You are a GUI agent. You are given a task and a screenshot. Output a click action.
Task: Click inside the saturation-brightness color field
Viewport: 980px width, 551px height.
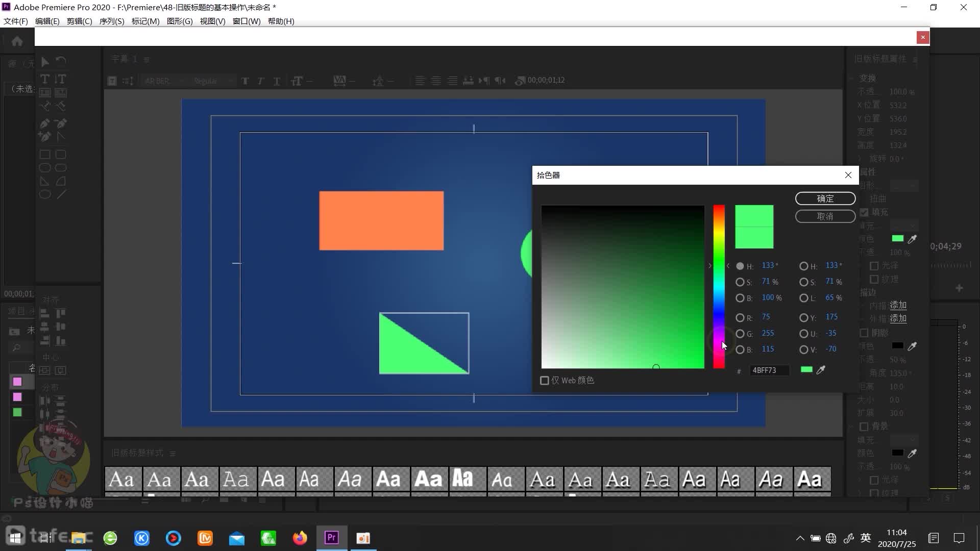[x=623, y=287]
